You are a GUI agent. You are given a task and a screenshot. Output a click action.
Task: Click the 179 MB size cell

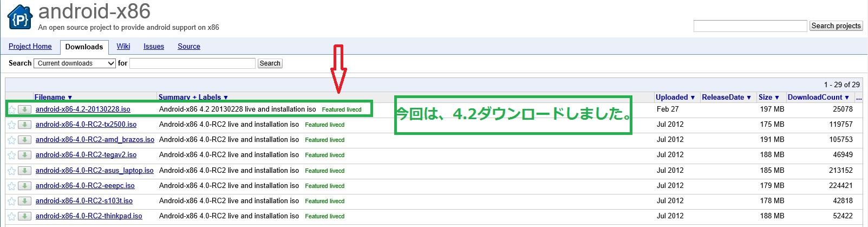tap(772, 186)
